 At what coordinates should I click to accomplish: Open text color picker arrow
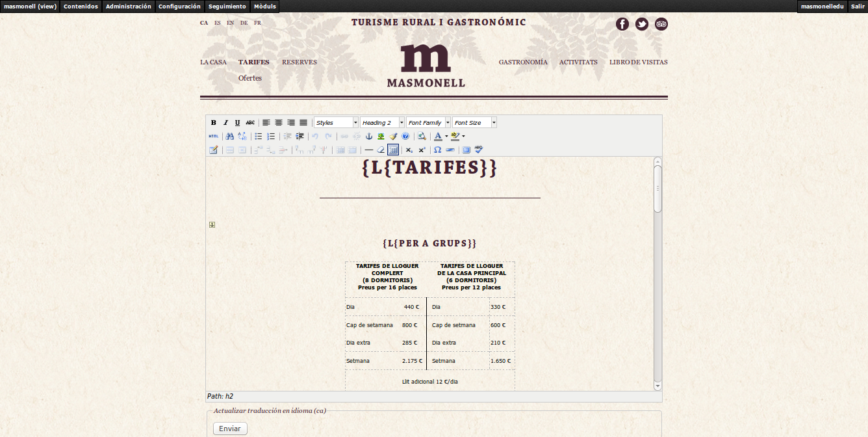446,137
